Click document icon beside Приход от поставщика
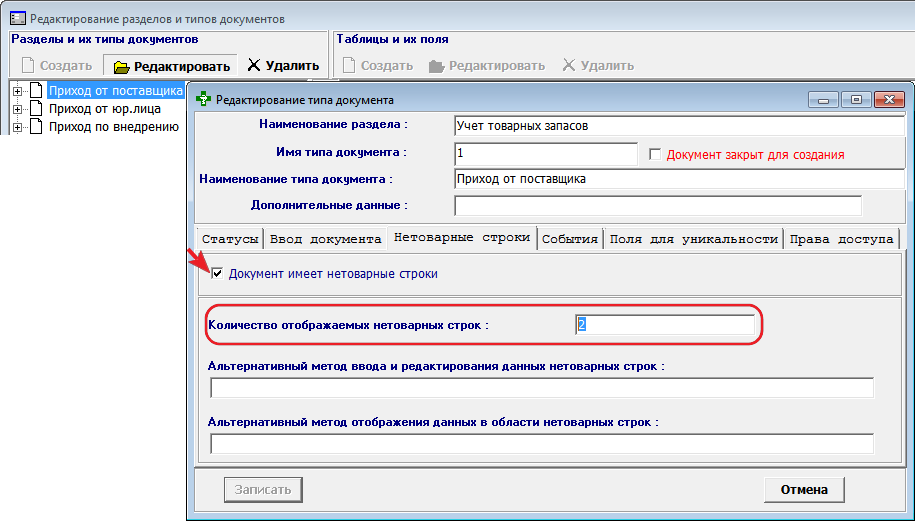 pyautogui.click(x=36, y=91)
